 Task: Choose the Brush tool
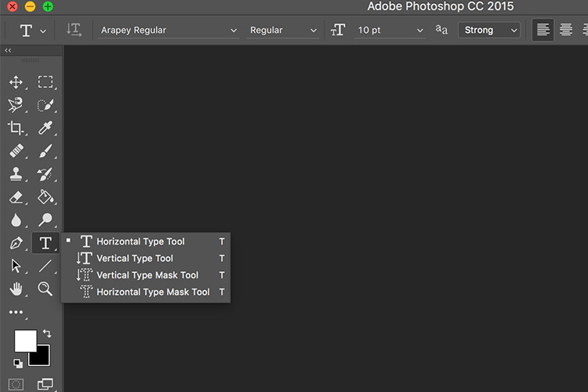point(45,151)
